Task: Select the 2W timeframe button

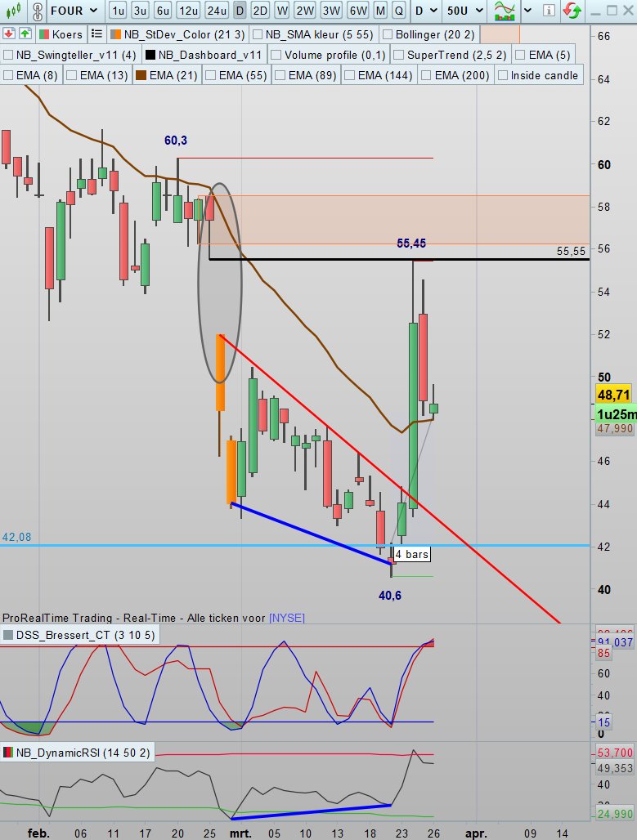Action: (304, 11)
